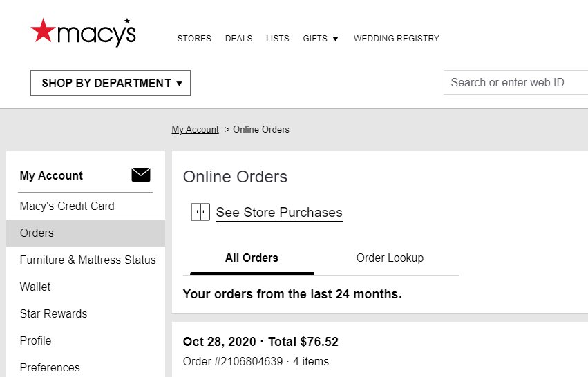
Task: Expand the Gifts dropdown arrow
Action: pyautogui.click(x=335, y=39)
